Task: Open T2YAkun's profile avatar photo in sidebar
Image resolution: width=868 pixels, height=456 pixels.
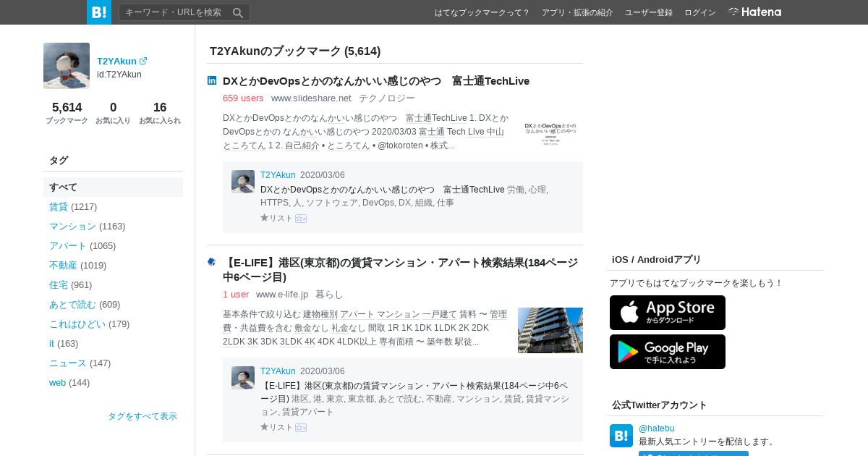Action: tap(67, 66)
